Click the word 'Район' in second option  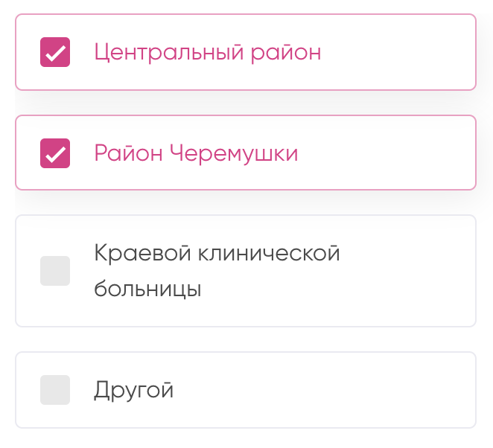click(x=127, y=153)
